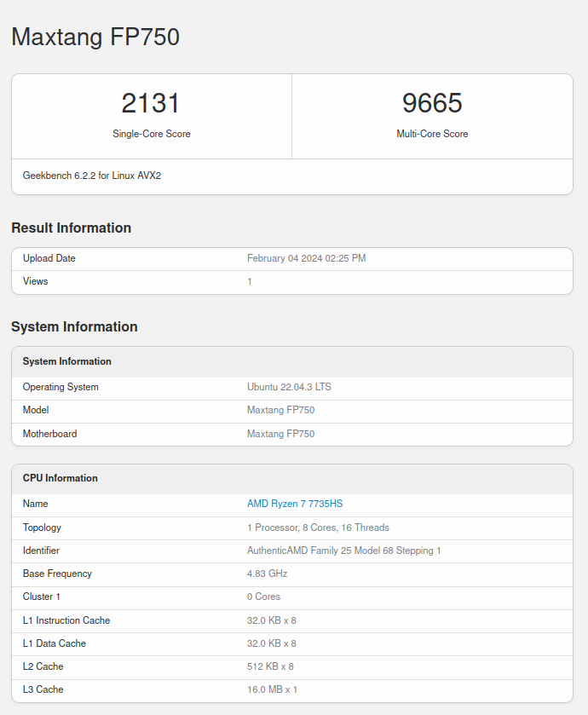
Task: Click the single-core score 2131
Action: 152,103
